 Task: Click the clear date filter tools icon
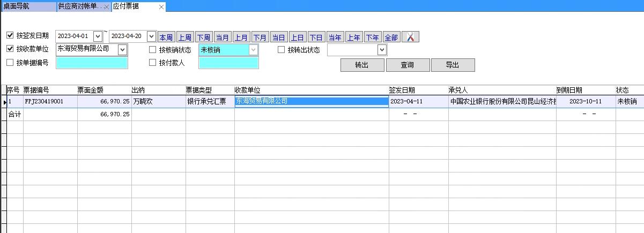click(x=410, y=37)
